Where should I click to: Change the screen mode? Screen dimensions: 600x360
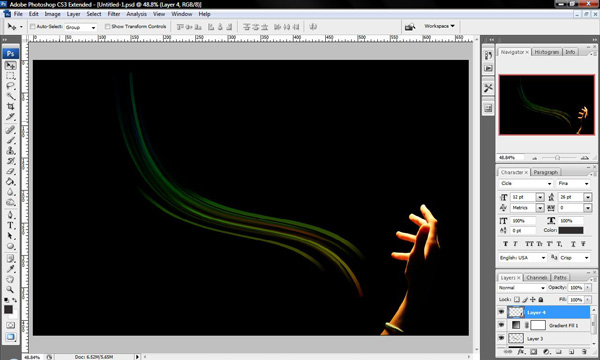pos(10,337)
